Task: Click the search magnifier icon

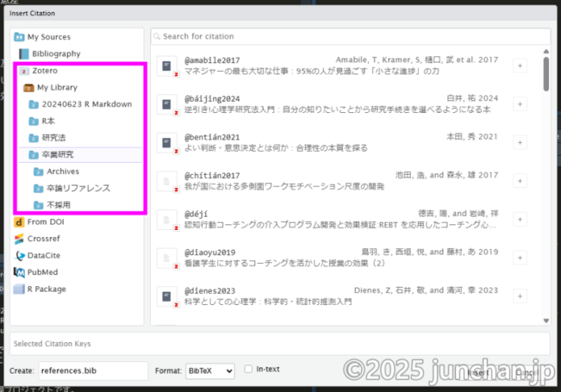Action: click(x=156, y=36)
